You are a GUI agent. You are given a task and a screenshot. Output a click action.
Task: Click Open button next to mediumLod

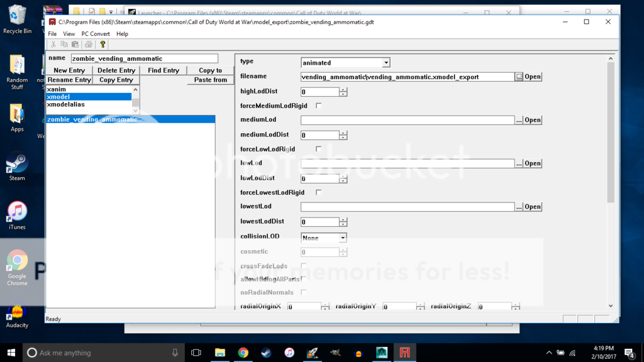pyautogui.click(x=533, y=120)
